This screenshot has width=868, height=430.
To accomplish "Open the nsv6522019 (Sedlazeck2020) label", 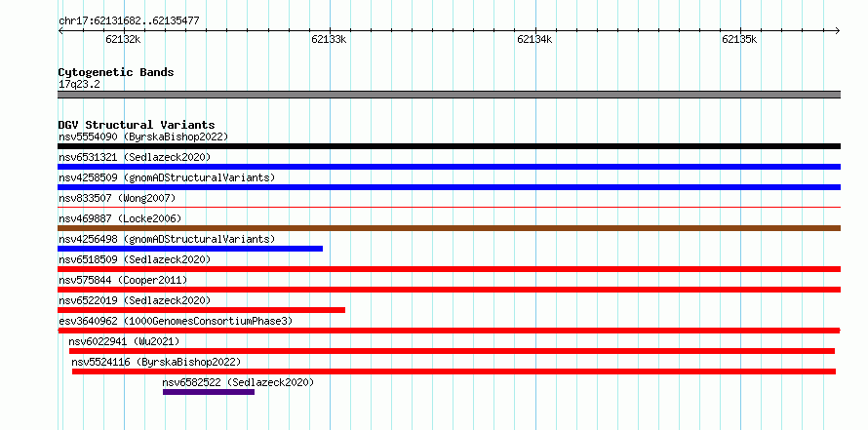I will (x=135, y=300).
